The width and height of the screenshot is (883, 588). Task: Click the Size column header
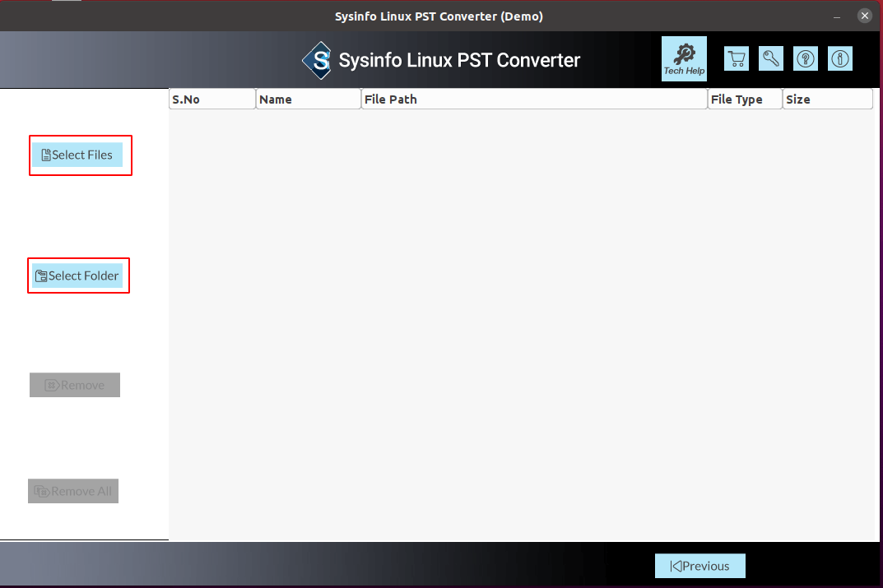coord(828,99)
